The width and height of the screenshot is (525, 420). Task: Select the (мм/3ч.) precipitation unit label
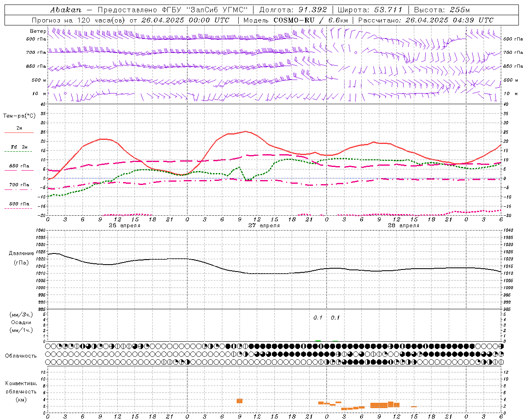point(21,315)
